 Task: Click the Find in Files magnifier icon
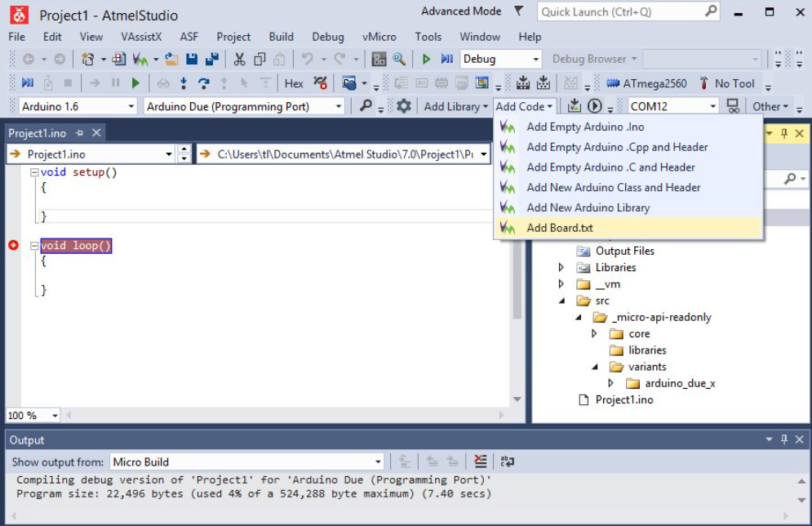coord(399,59)
